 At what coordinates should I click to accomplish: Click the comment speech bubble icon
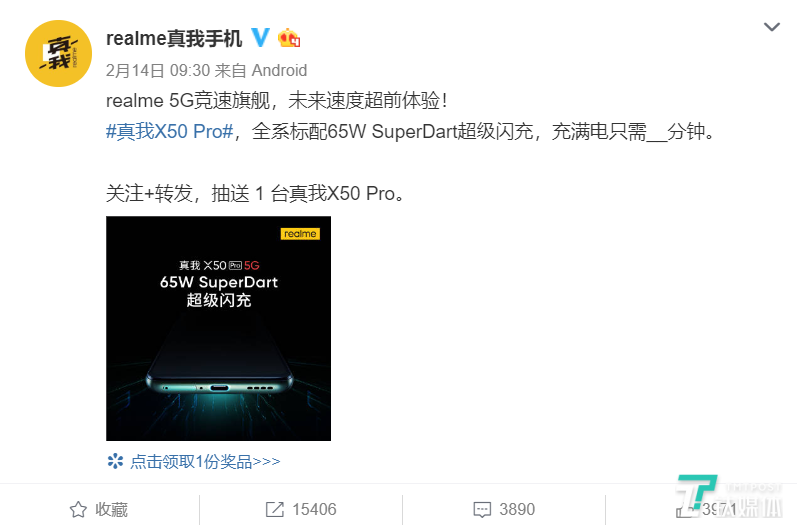pos(482,510)
